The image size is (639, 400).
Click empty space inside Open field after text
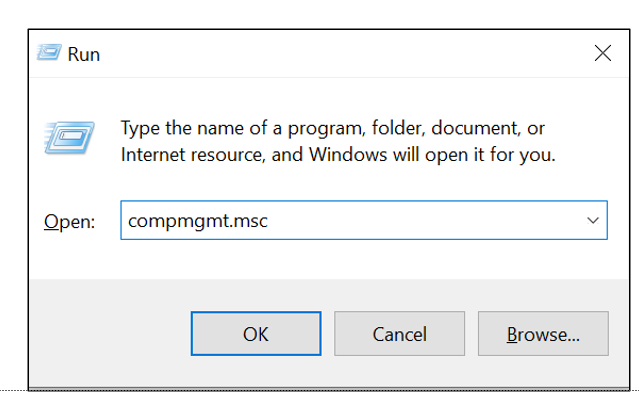pyautogui.click(x=424, y=220)
